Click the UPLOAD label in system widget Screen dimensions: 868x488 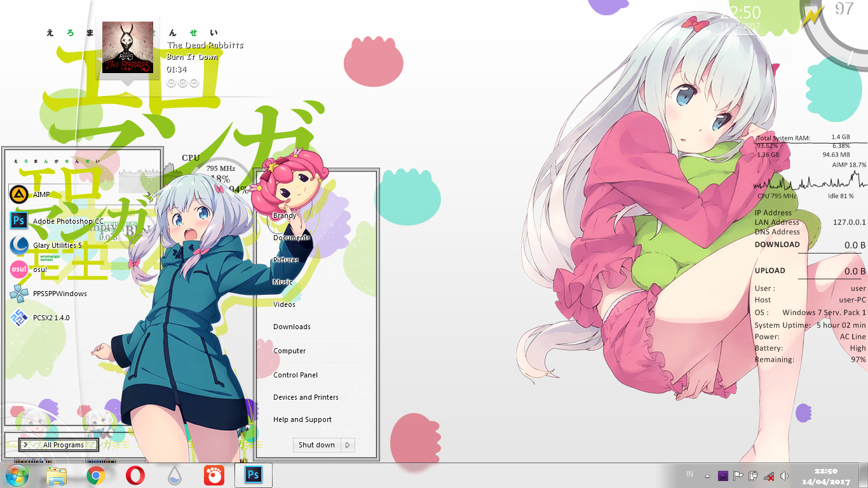click(x=770, y=271)
